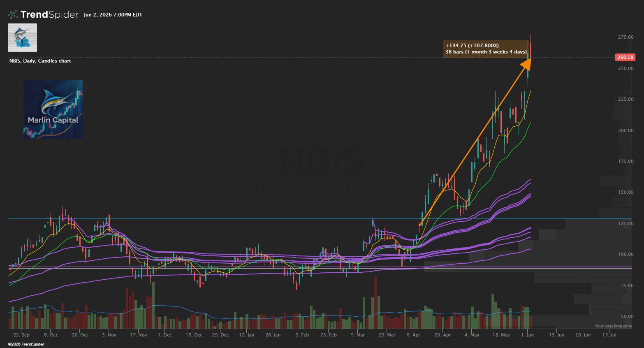Select the 200.00 price axis label
The width and height of the screenshot is (644, 348).
(x=625, y=130)
